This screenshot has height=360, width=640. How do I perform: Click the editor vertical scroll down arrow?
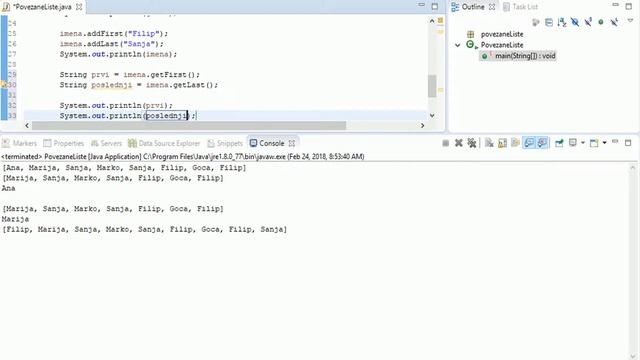point(432,116)
